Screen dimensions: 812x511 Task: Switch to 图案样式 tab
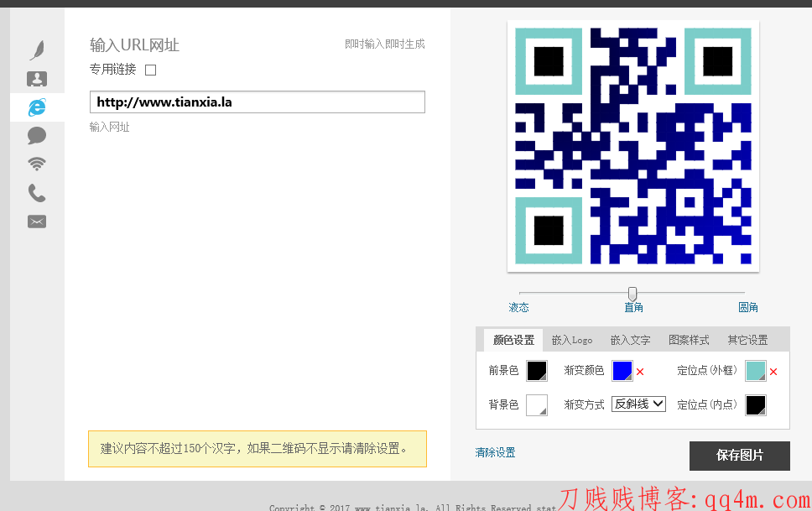[689, 340]
